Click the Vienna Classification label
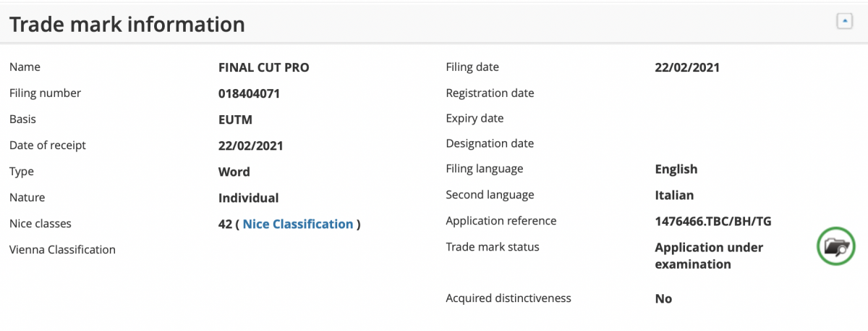This screenshot has height=331, width=868. pos(62,250)
